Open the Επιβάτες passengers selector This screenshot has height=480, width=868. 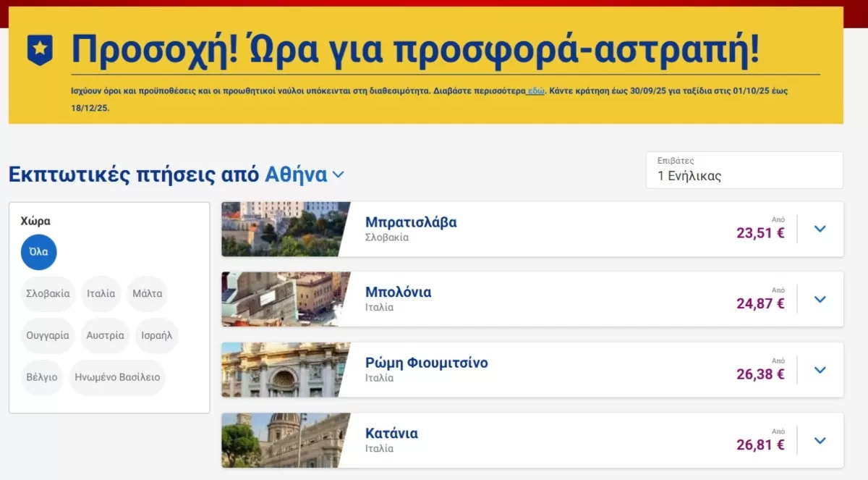point(744,170)
